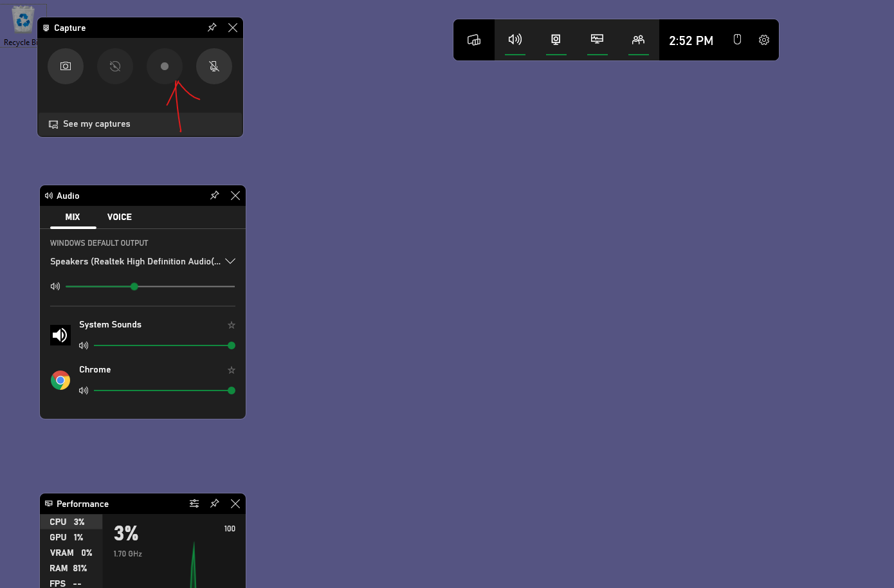
Task: Click the Audio widget title
Action: (x=68, y=196)
